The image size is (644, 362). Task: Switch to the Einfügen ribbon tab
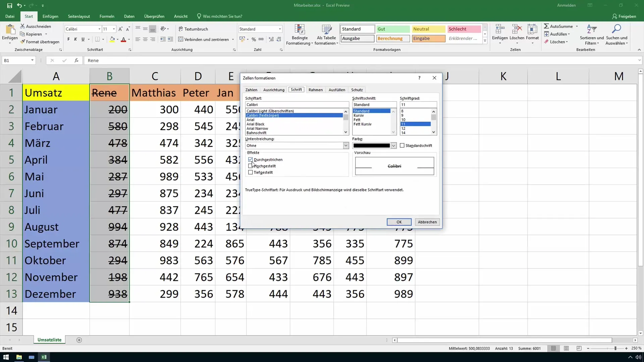(50, 16)
